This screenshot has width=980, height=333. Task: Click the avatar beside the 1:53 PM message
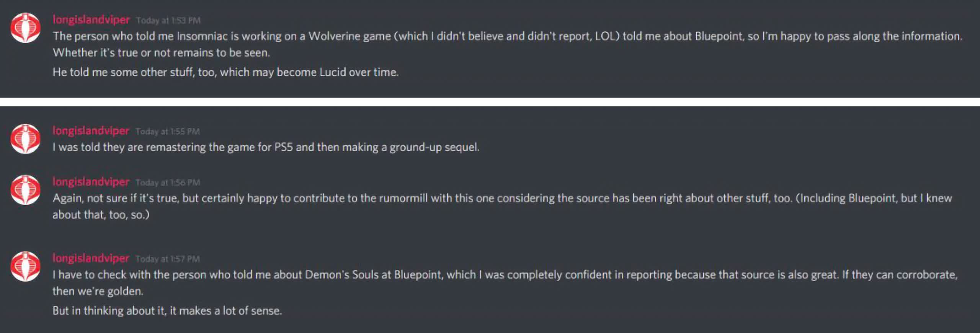click(x=25, y=28)
